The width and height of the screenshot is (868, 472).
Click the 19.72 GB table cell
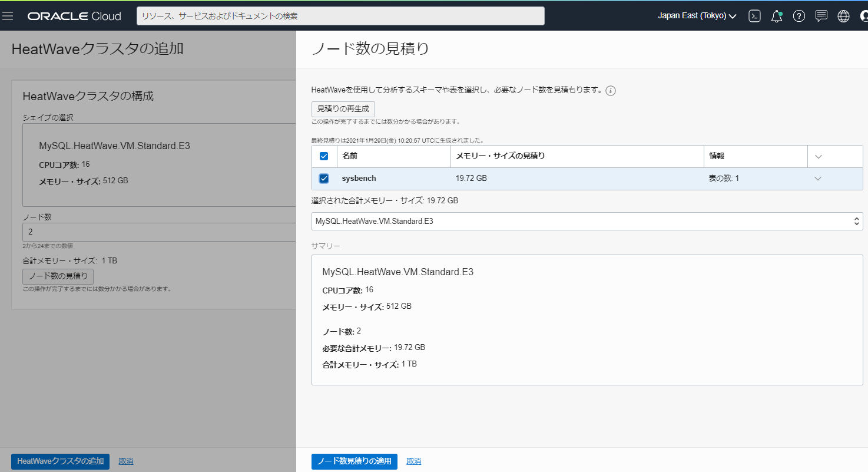(x=471, y=179)
